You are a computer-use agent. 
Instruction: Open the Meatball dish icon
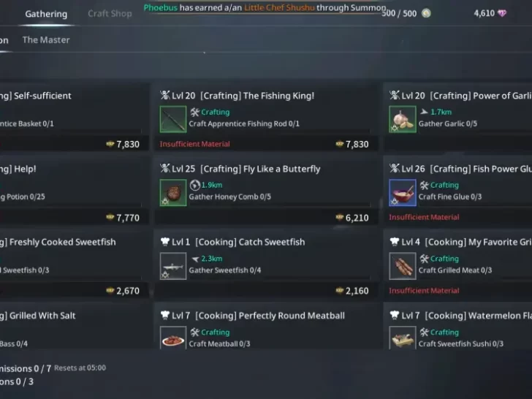(x=173, y=338)
